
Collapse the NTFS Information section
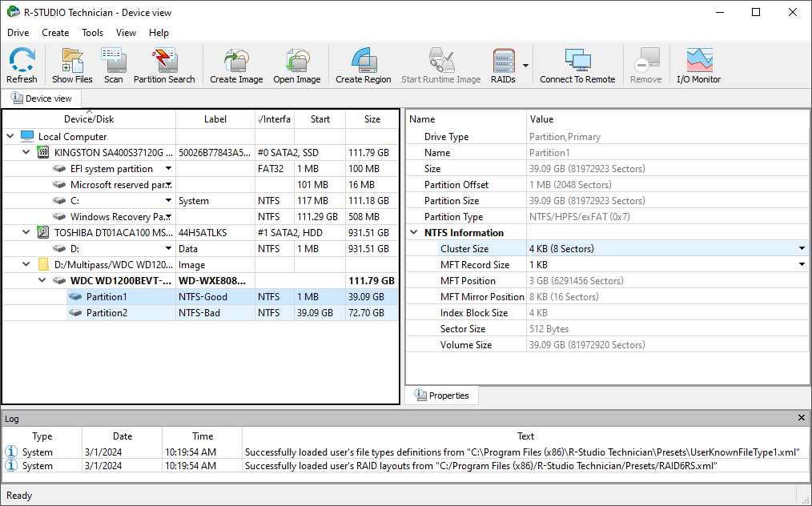pyautogui.click(x=414, y=232)
